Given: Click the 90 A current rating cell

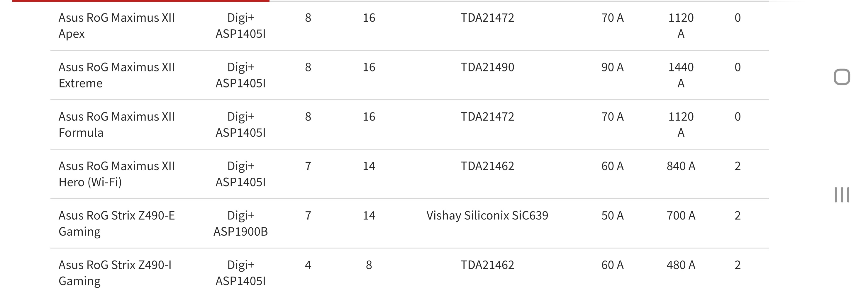Looking at the screenshot, I should pos(613,67).
